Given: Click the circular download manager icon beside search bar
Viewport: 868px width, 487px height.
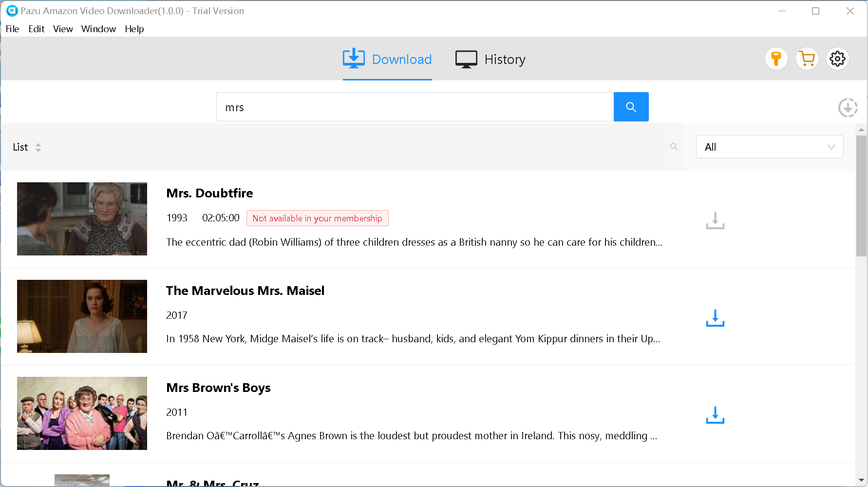Looking at the screenshot, I should (848, 107).
